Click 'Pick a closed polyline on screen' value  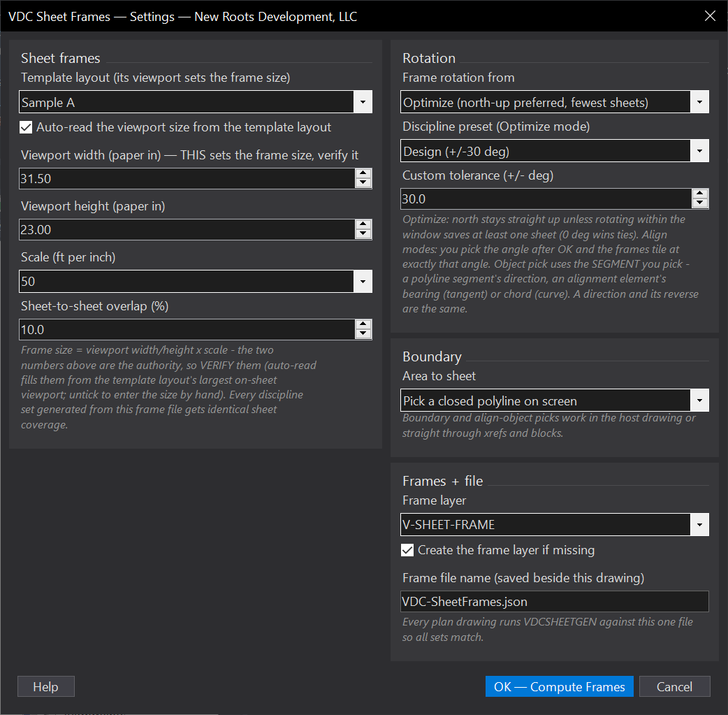pyautogui.click(x=490, y=401)
